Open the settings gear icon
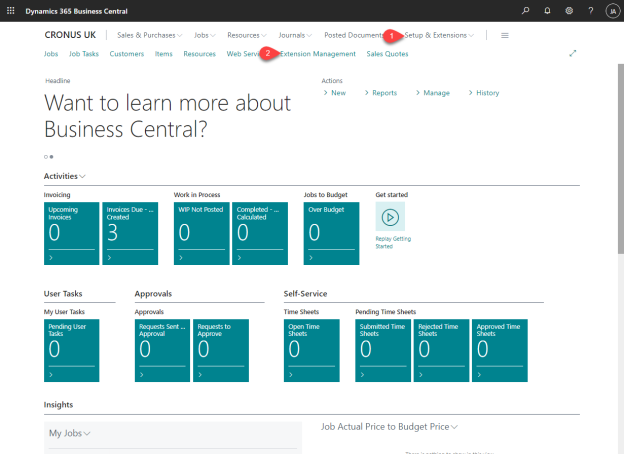Screen dimensions: 624x454 click(569, 11)
